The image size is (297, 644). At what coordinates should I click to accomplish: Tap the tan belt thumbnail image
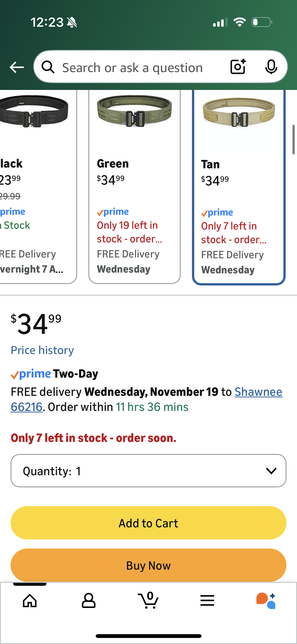tap(239, 112)
